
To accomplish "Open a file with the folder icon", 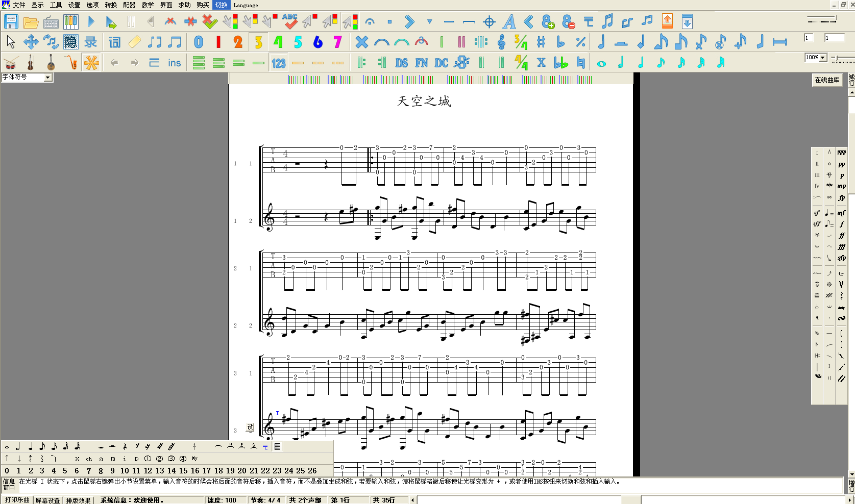I will [x=31, y=22].
